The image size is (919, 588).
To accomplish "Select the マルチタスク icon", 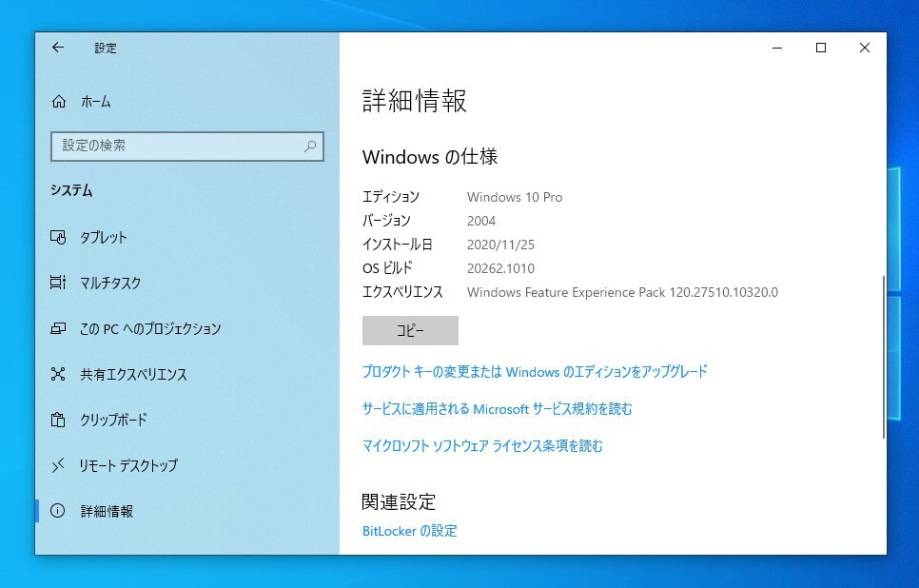I will click(x=58, y=283).
